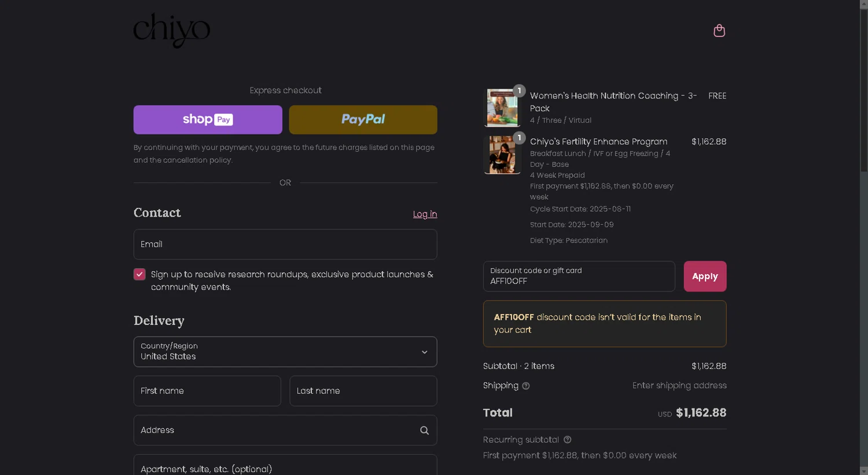
Task: Click the 'Start Date: 2025-09-09' text
Action: pyautogui.click(x=572, y=225)
